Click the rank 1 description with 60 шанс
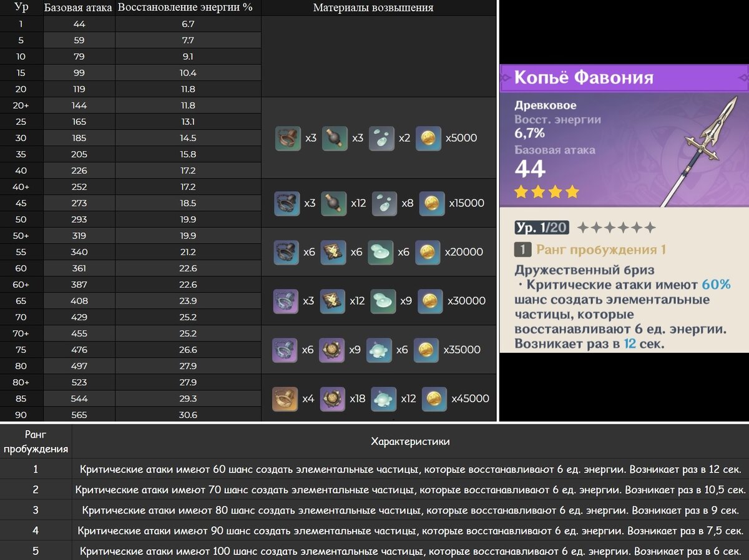This screenshot has height=560, width=749. click(410, 469)
